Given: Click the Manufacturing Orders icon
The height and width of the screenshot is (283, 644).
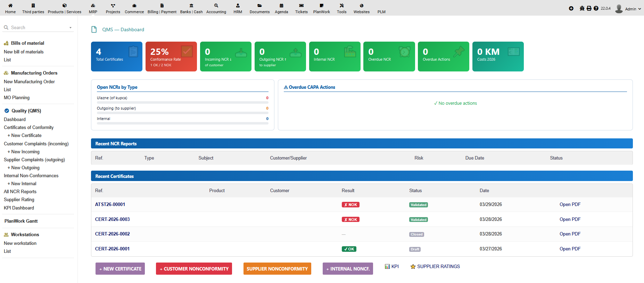Looking at the screenshot, I should click(6, 73).
